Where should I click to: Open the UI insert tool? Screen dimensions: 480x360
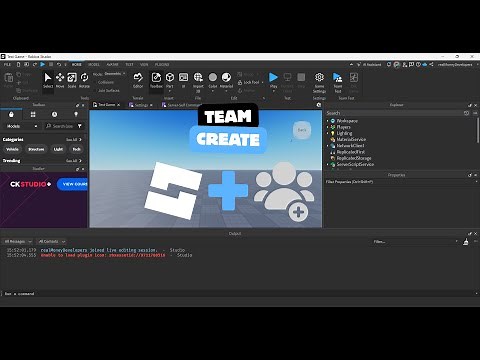click(183, 81)
